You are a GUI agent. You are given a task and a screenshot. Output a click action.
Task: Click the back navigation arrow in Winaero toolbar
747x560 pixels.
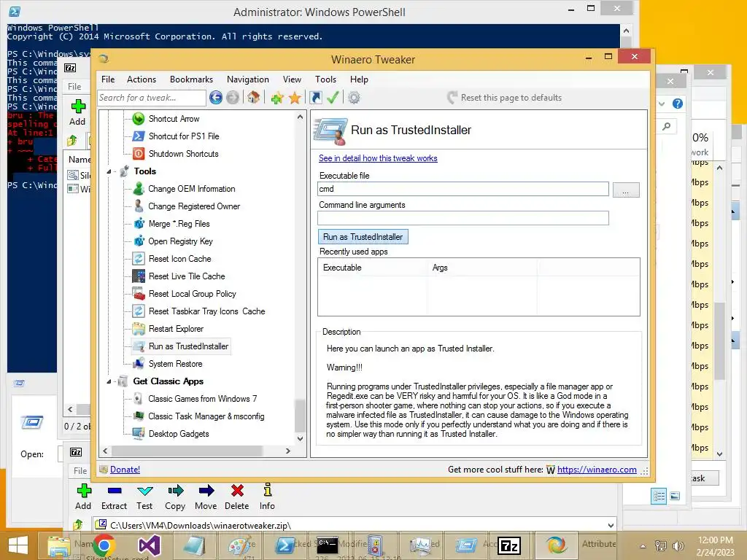[216, 98]
